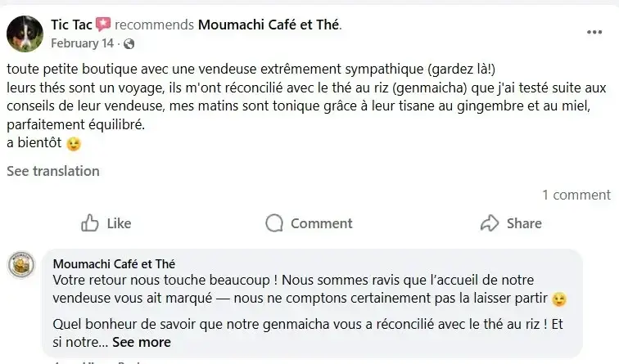Click the Share arrow icon
This screenshot has height=364, width=619.
click(x=490, y=223)
